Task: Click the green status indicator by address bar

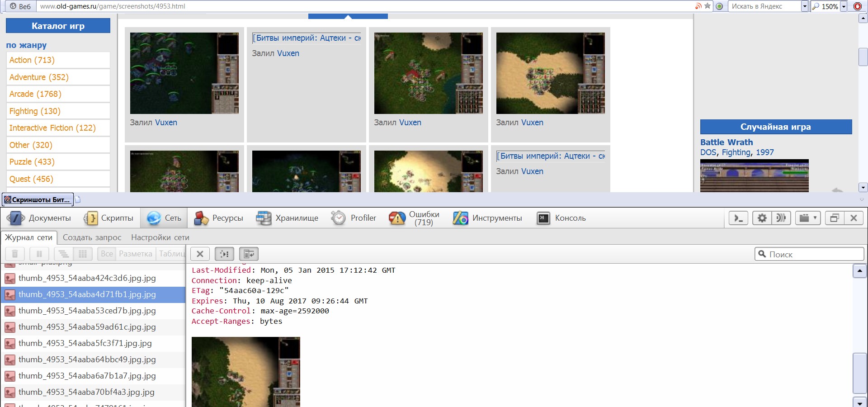Action: point(720,6)
